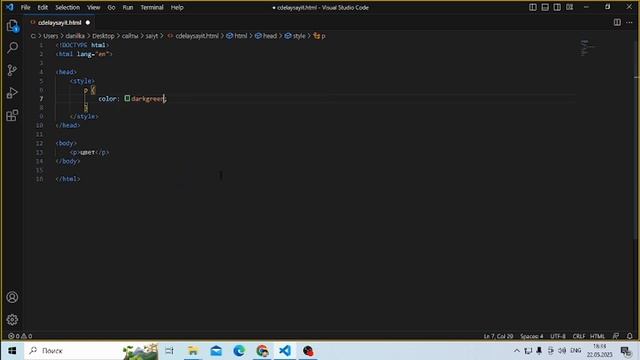Open the Terminal menu
The height and width of the screenshot is (360, 640).
152,7
